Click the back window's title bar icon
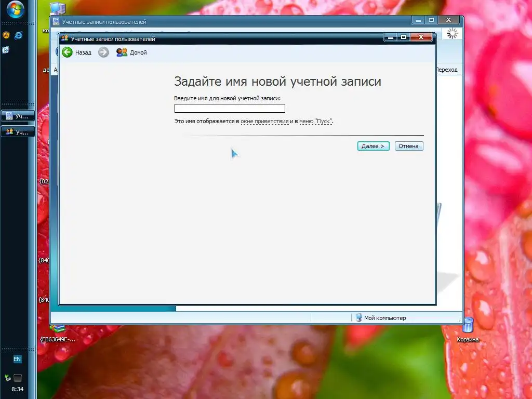532x399 pixels. tap(56, 21)
